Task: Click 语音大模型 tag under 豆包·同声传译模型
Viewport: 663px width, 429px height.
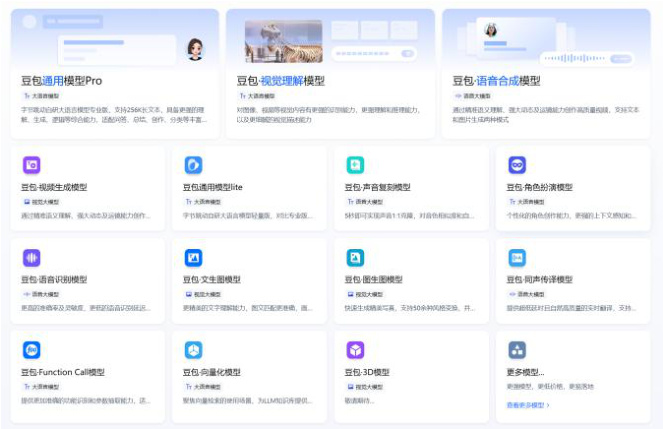Action: pos(527,294)
